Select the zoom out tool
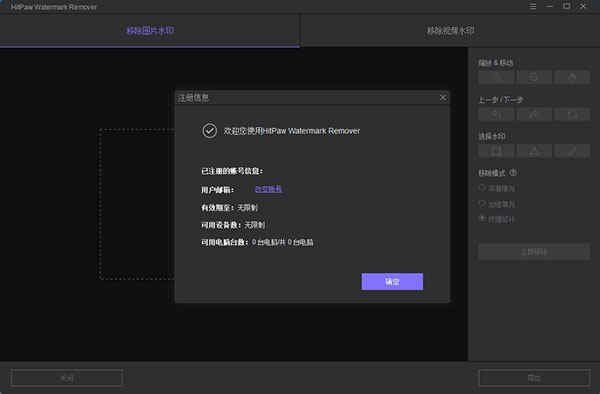 click(534, 77)
